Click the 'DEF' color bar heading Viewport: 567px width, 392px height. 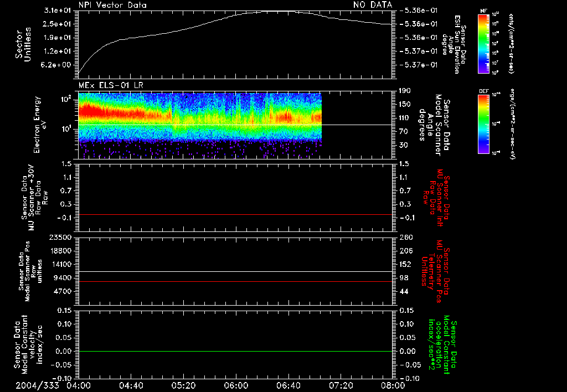(484, 91)
